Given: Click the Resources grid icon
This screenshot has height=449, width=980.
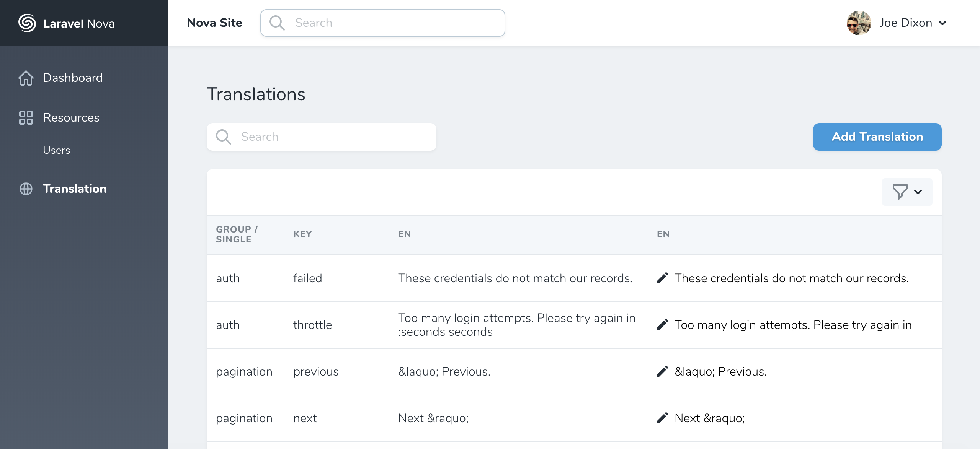Looking at the screenshot, I should (26, 118).
